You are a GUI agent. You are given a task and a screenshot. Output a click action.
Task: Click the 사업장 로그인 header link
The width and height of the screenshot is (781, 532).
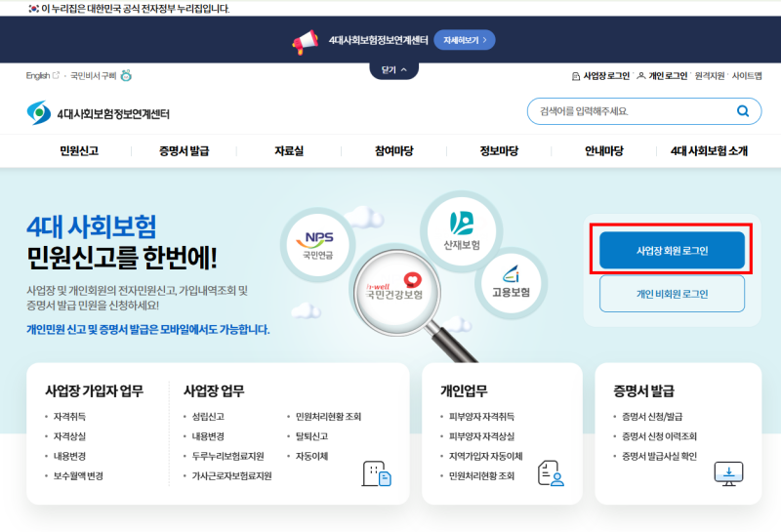pyautogui.click(x=606, y=76)
